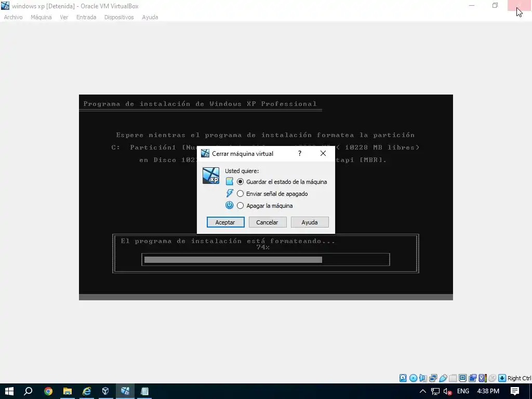532x399 pixels.
Task: Click the power icon beside 'Apagar la máquina'
Action: tap(230, 205)
